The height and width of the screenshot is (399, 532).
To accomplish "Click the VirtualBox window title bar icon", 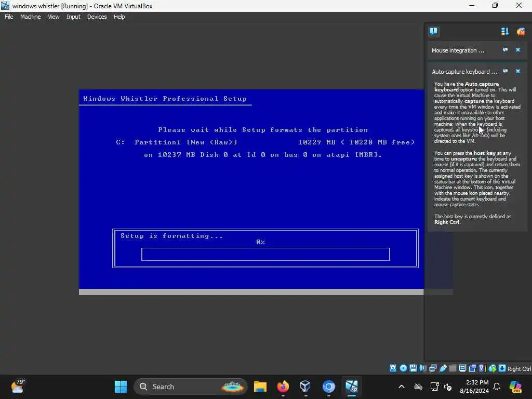I will (5, 6).
